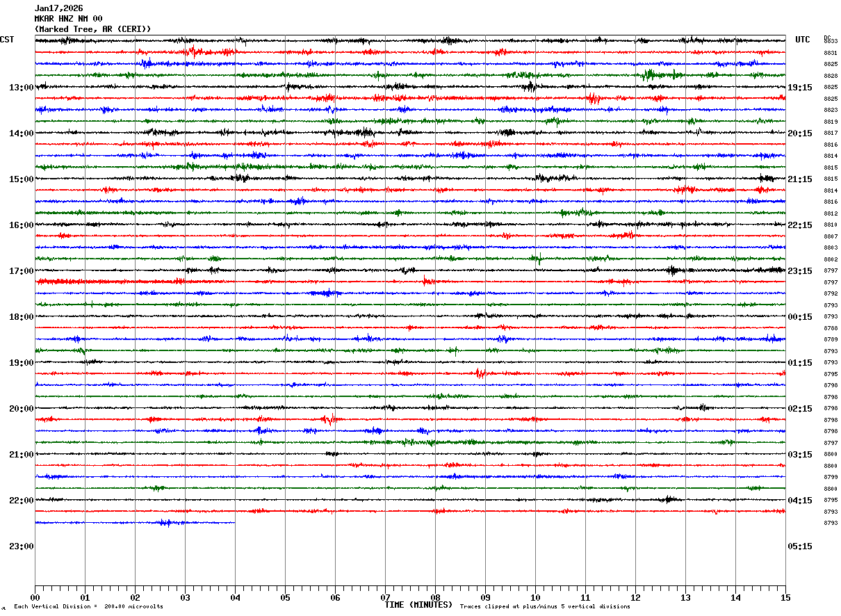Click the 'Traces clipped at plus/minus 5 vertical divisions' note
The image size is (841, 616).
[x=545, y=607]
